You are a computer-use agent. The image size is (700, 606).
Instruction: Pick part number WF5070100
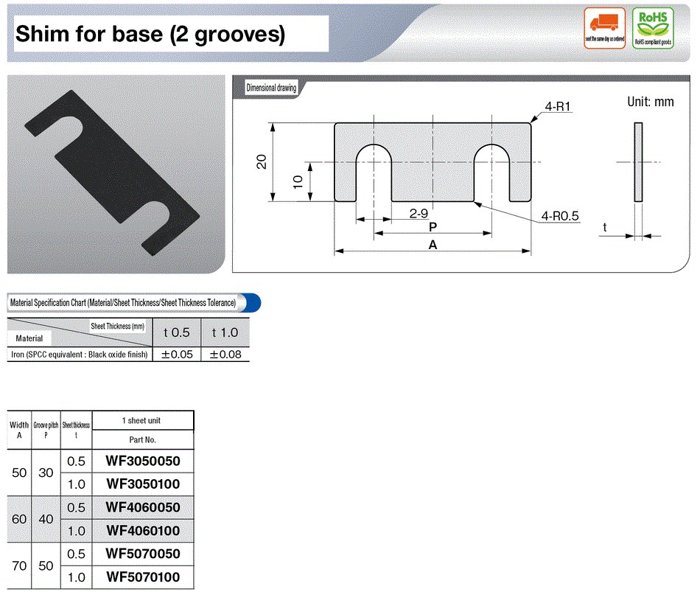143,577
